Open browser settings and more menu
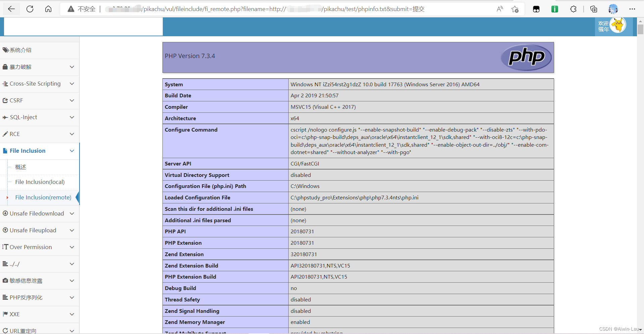Image resolution: width=644 pixels, height=334 pixels. point(632,9)
